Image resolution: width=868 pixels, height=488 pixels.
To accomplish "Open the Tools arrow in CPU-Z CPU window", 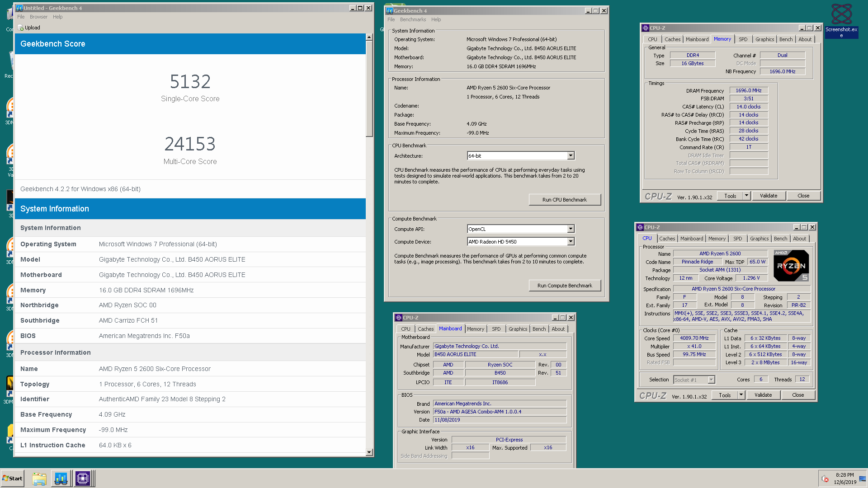I will pos(741,395).
